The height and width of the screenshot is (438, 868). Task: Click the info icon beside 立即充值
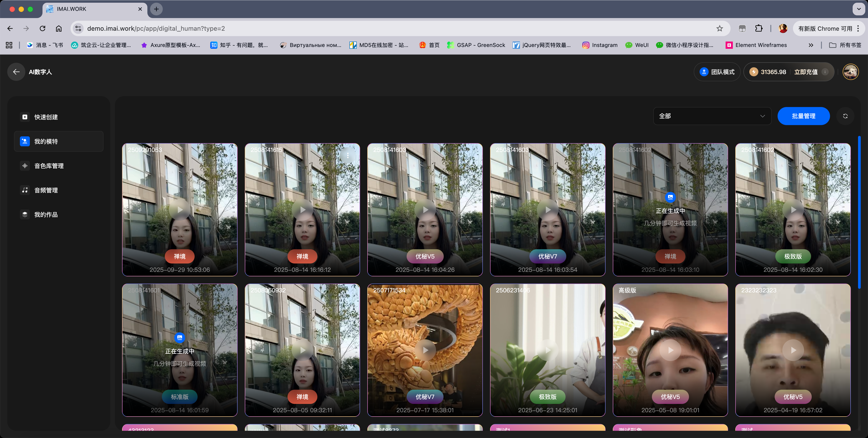click(825, 72)
